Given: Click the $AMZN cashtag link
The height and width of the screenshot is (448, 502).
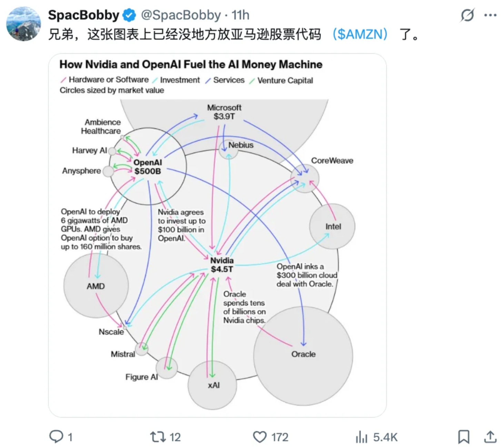Looking at the screenshot, I should coord(360,34).
